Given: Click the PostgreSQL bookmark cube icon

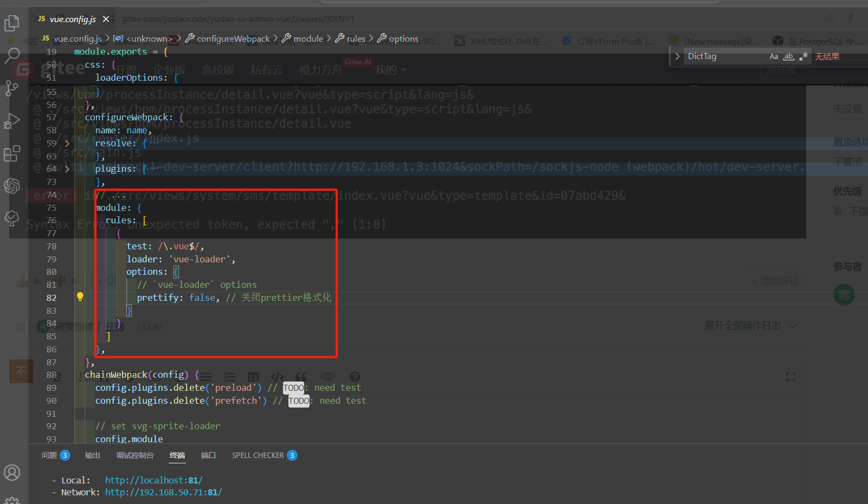Looking at the screenshot, I should point(778,41).
